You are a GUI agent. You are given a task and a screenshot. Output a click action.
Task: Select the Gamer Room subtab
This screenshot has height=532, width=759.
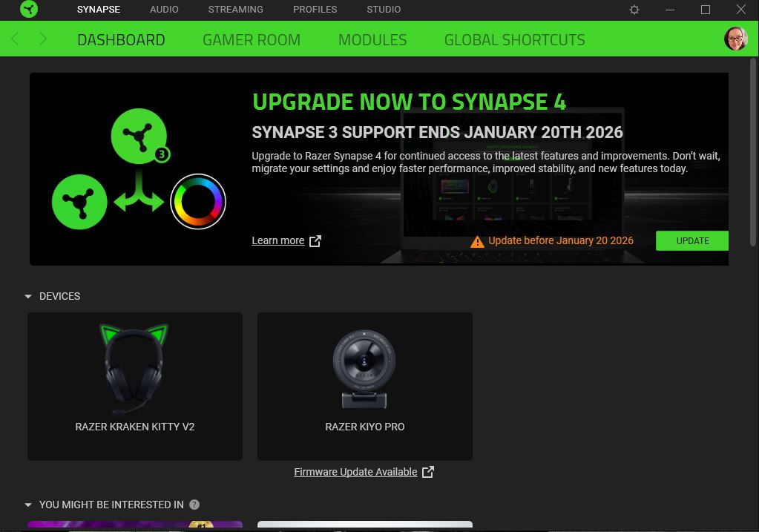coord(252,39)
